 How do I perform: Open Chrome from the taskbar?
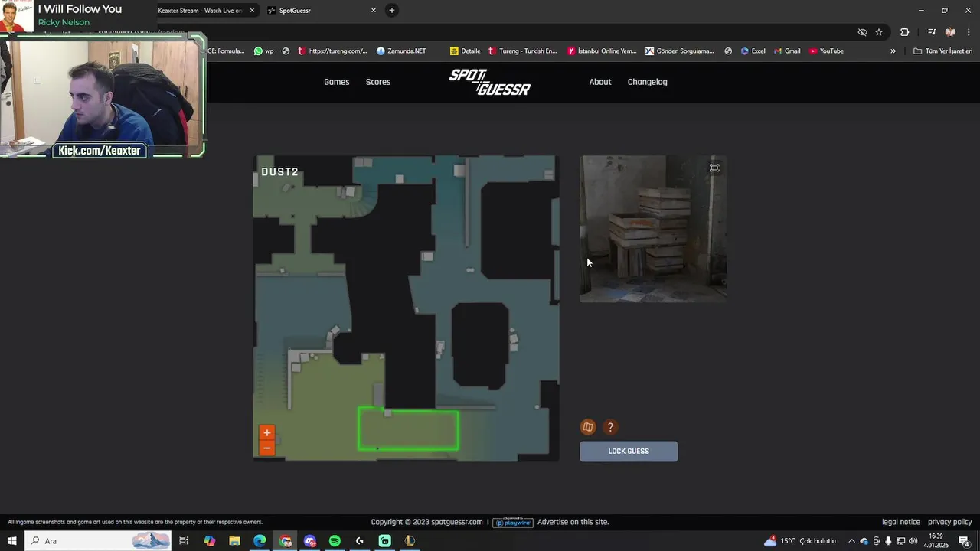(285, 541)
